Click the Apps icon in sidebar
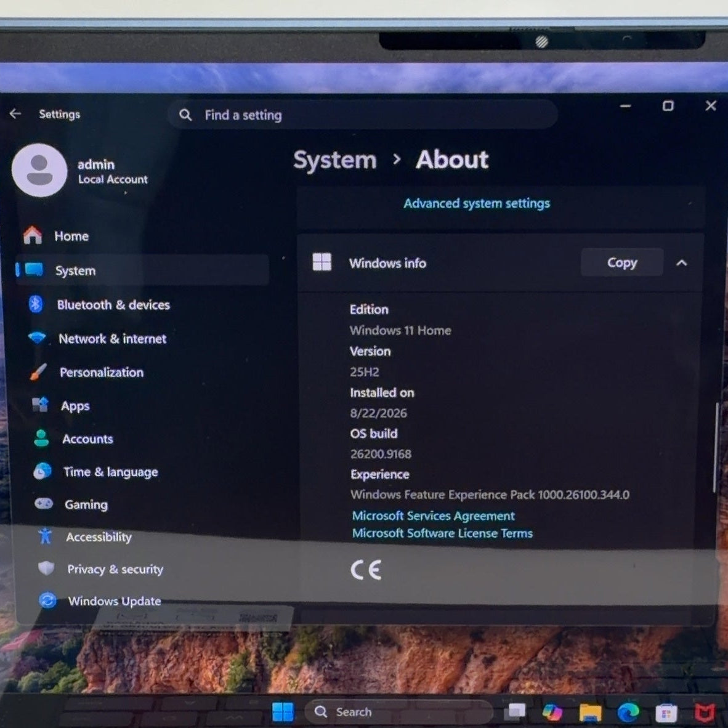This screenshot has height=728, width=728. [40, 405]
